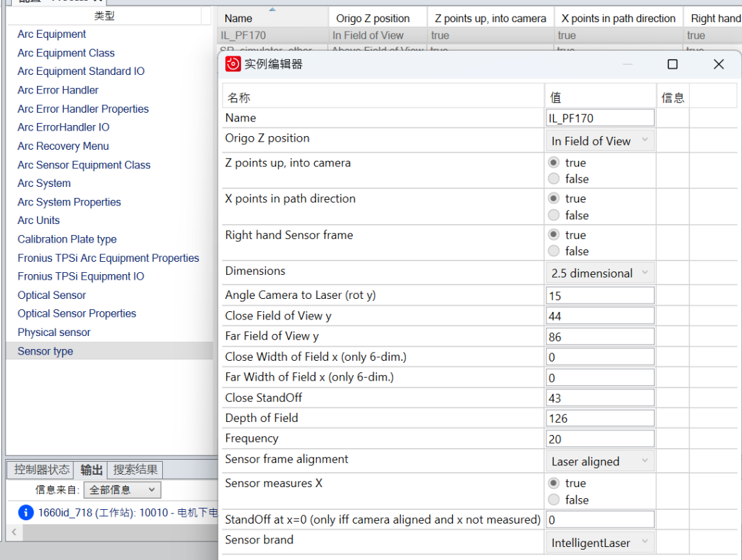Maximize the instance editor window
This screenshot has width=742, height=560.
[x=673, y=65]
